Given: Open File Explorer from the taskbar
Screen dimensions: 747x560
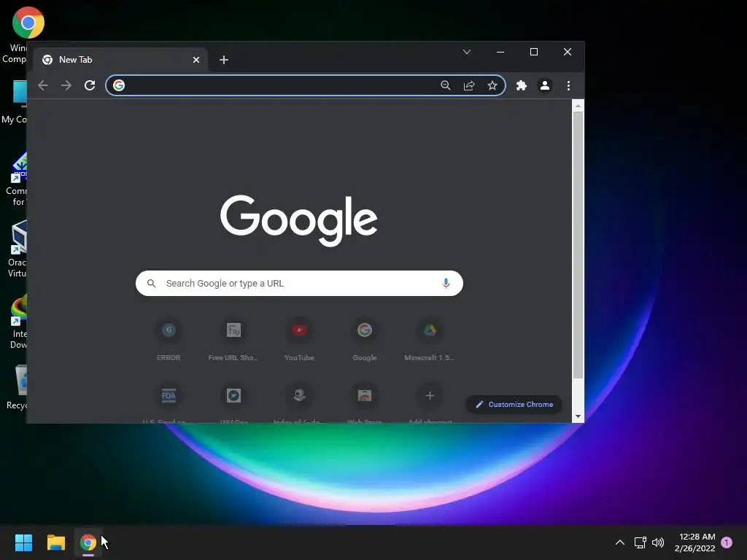Looking at the screenshot, I should 55,542.
